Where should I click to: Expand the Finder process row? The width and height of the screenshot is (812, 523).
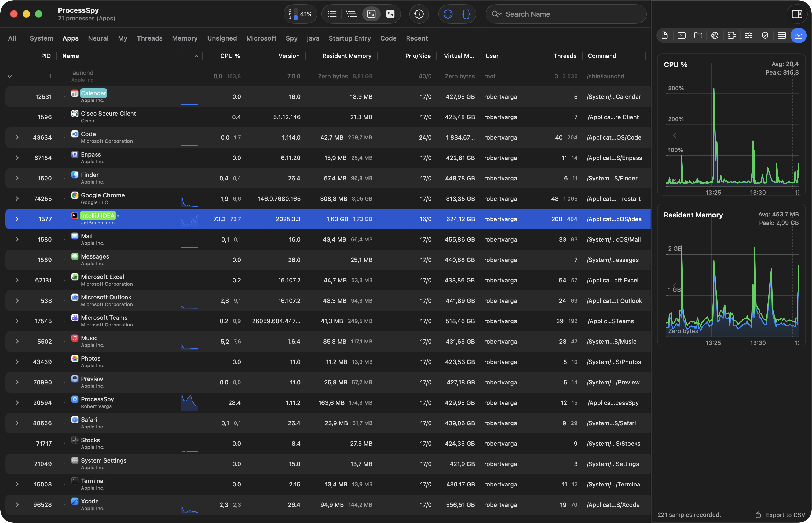[x=17, y=178]
